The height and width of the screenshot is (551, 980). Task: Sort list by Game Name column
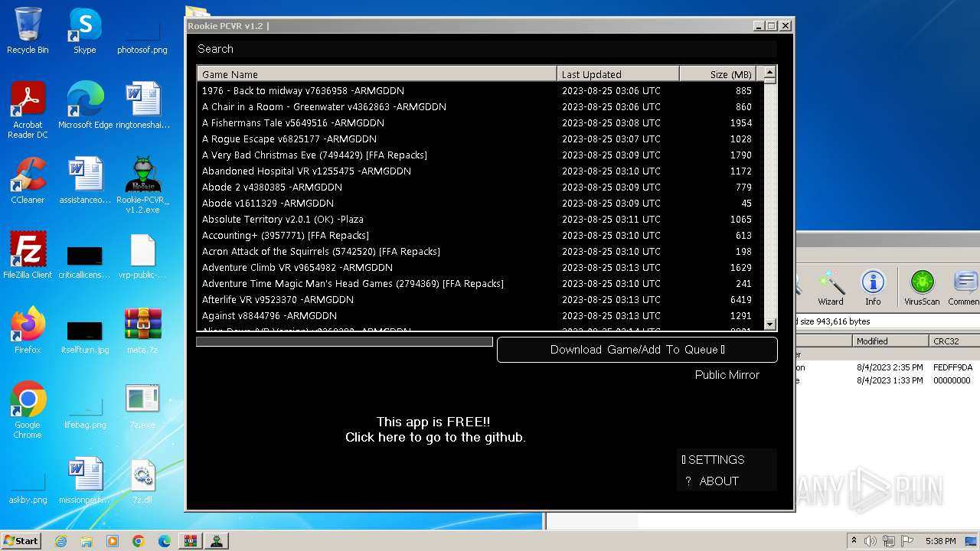377,74
